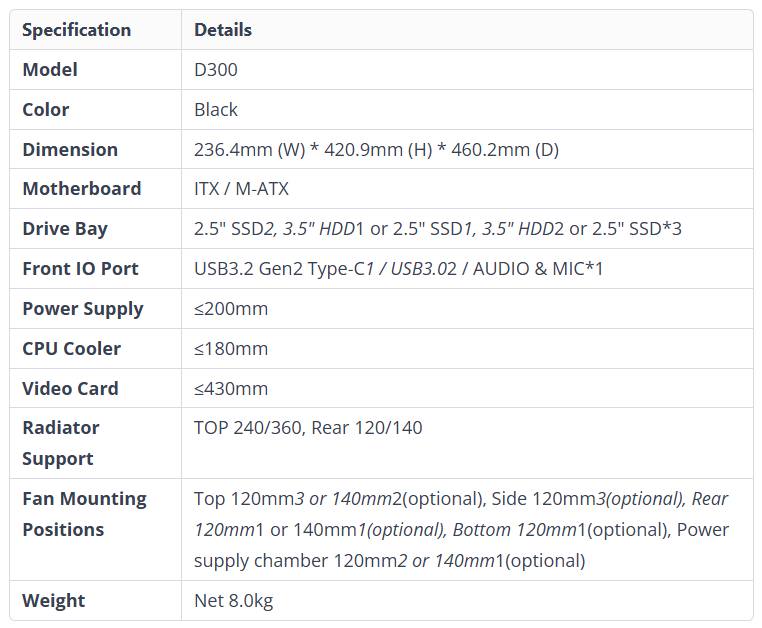The width and height of the screenshot is (762, 628).
Task: Click the D300 model value
Action: click(x=216, y=70)
